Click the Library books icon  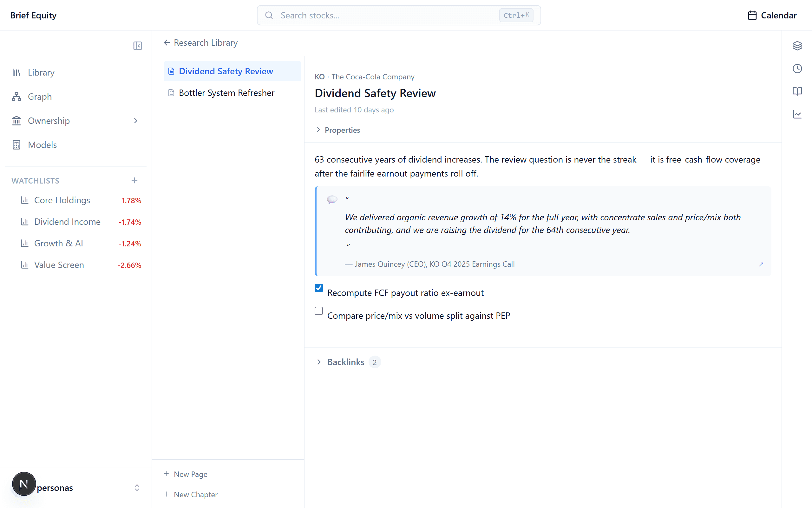(16, 73)
